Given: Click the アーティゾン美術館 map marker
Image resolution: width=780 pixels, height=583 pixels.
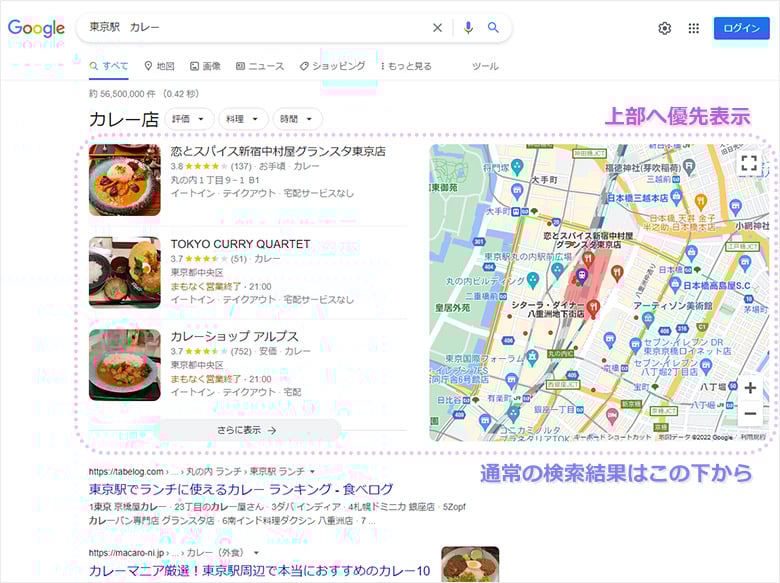Looking at the screenshot, I should click(648, 320).
